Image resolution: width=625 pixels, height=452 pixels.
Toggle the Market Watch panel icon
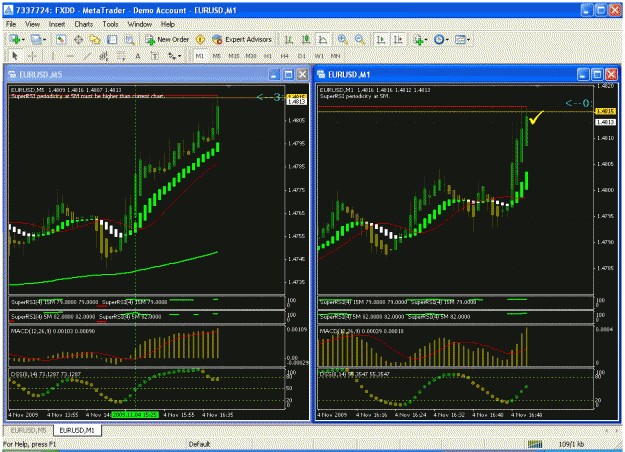point(61,39)
